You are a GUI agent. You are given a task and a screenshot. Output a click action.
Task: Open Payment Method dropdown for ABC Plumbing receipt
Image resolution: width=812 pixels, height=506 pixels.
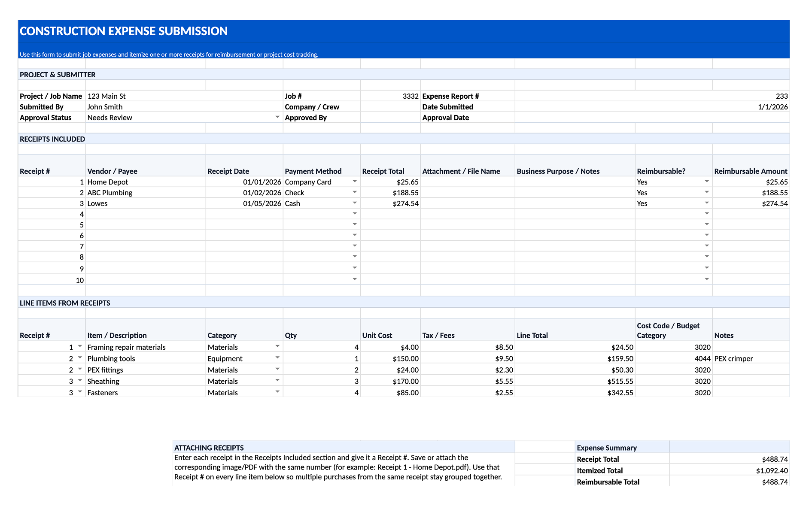(x=355, y=192)
